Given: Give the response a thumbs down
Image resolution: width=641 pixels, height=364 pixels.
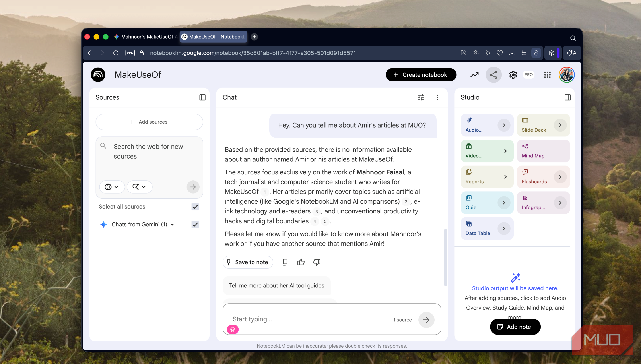Looking at the screenshot, I should (x=317, y=262).
